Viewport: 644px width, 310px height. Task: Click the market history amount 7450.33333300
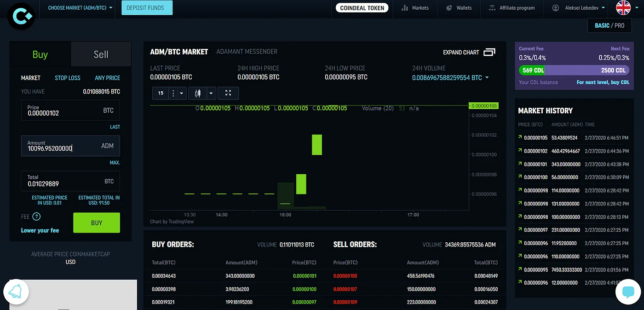coord(567,269)
